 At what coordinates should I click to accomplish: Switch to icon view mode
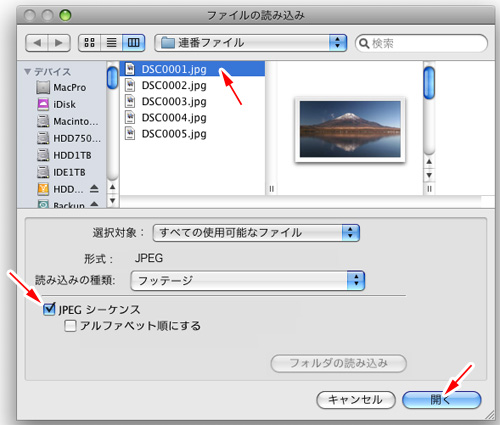pyautogui.click(x=89, y=43)
